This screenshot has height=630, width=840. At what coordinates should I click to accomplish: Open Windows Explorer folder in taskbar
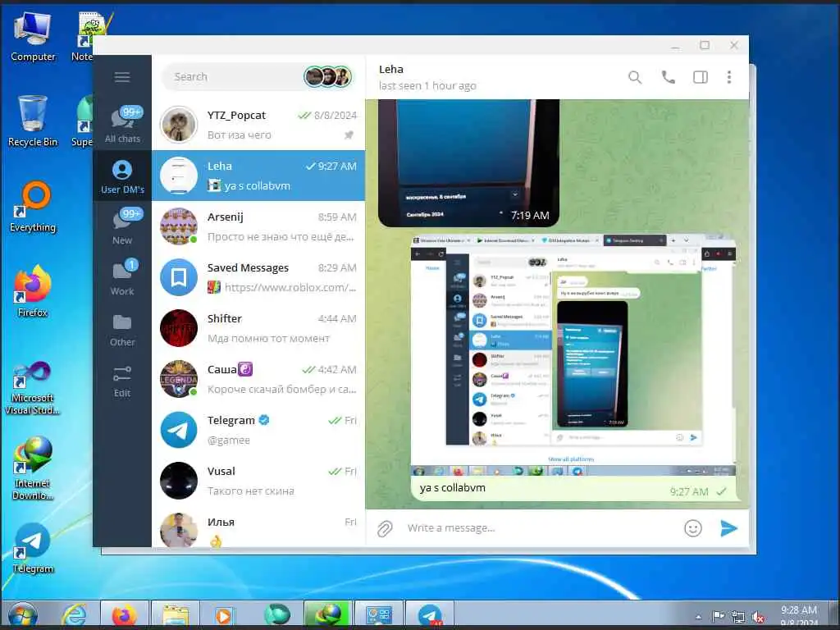tap(176, 615)
